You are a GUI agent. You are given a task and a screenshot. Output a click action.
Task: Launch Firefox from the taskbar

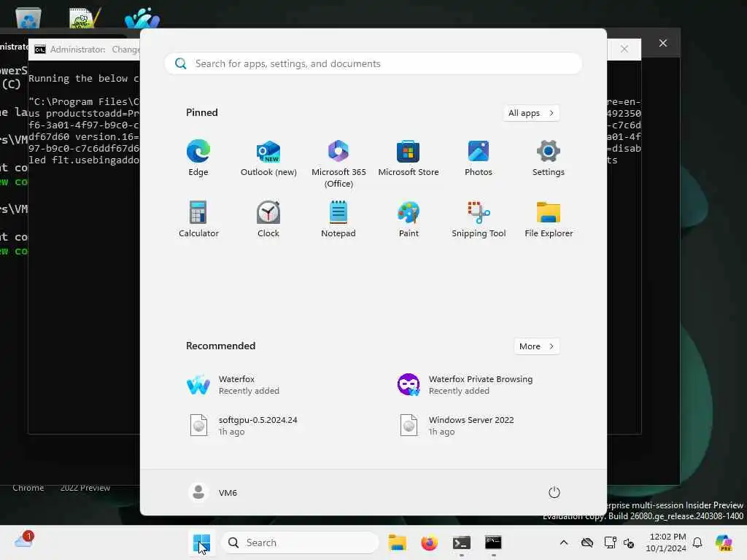tap(429, 542)
